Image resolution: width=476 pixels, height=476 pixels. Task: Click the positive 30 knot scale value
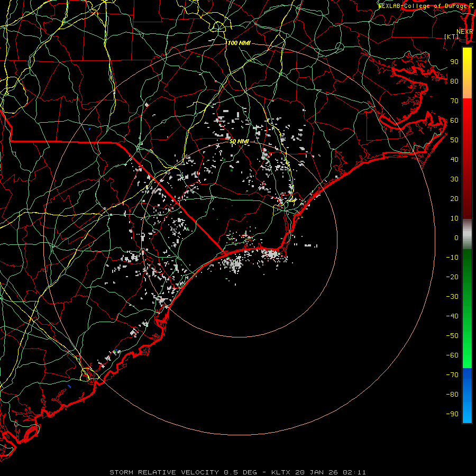pos(454,179)
